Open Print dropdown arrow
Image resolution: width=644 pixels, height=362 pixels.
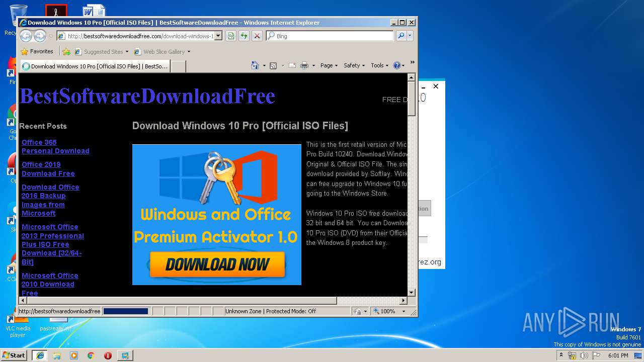[x=313, y=65]
